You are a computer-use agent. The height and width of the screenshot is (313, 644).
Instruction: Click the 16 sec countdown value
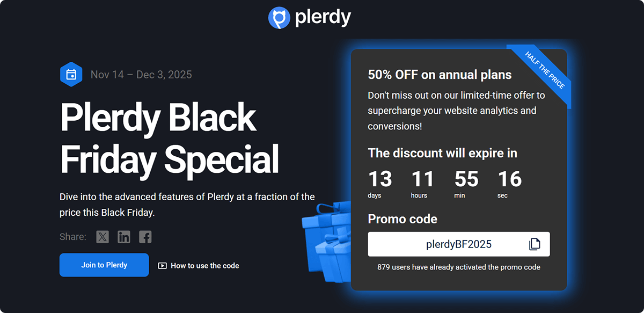click(509, 180)
